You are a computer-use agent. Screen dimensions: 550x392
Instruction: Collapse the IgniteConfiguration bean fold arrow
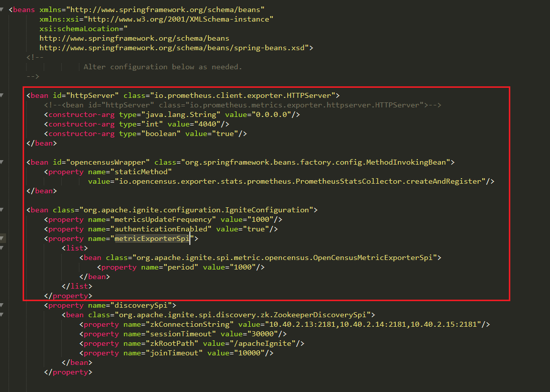3,210
